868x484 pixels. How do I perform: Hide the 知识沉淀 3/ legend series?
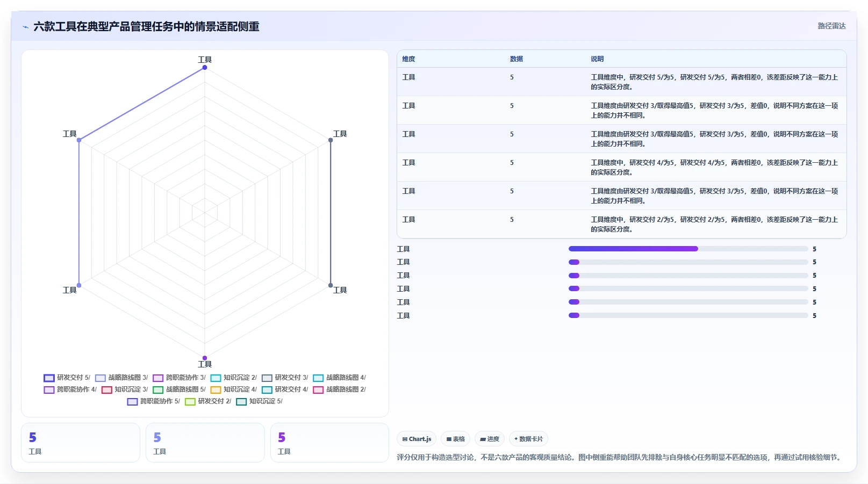[x=124, y=389]
